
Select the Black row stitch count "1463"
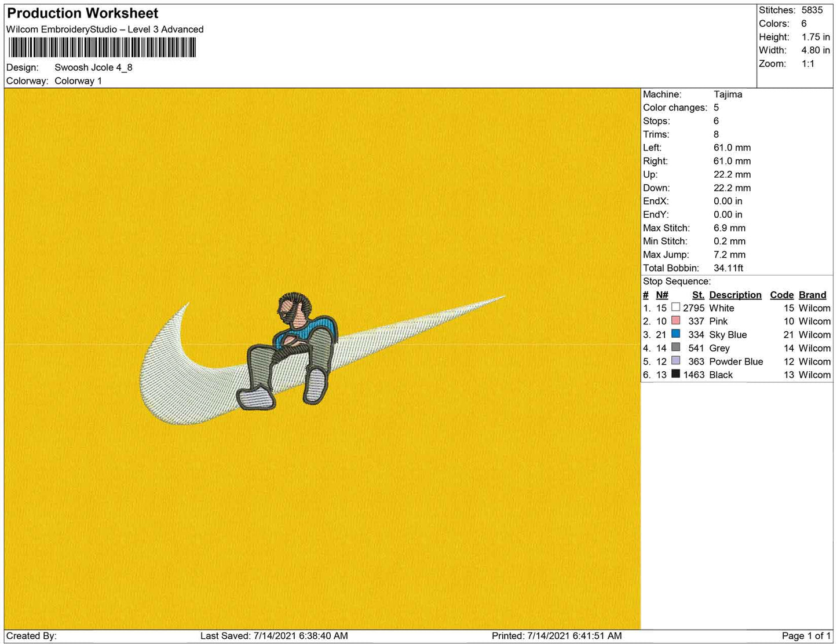(694, 375)
